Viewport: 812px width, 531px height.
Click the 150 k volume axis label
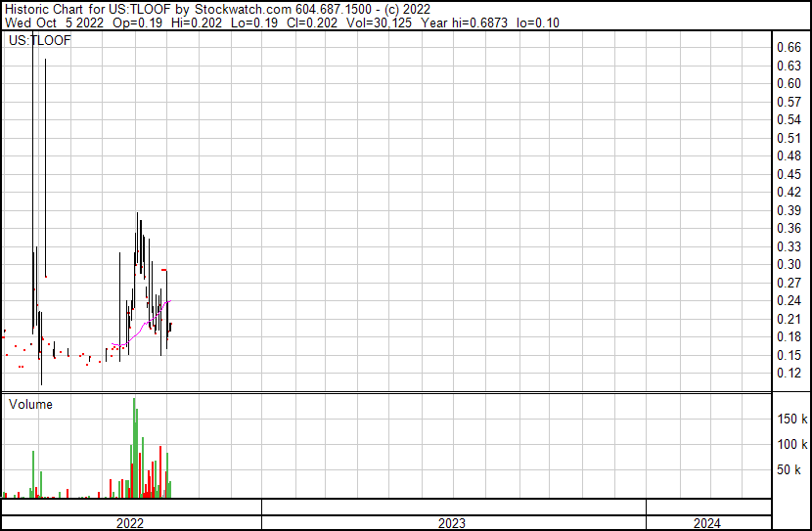point(791,419)
